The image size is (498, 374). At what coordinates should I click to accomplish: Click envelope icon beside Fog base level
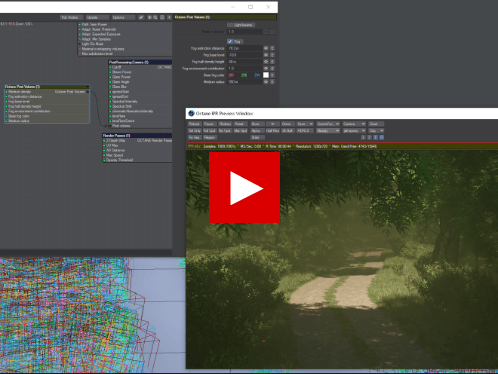pos(266,55)
